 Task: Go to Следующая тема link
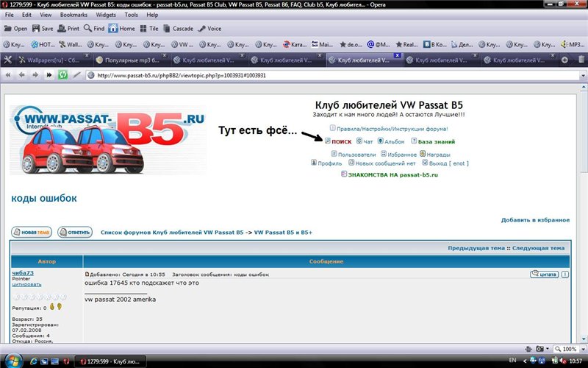pos(538,248)
